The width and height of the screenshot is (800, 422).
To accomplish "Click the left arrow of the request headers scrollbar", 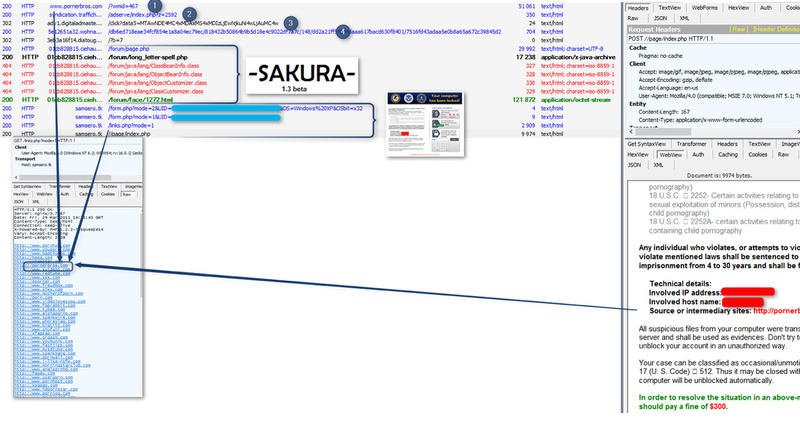I will (x=631, y=132).
